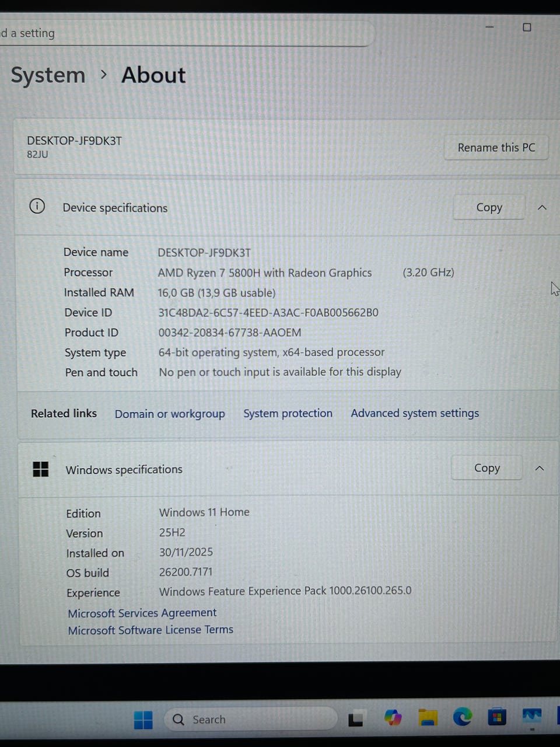The image size is (560, 747).
Task: Select the Device name value DESKTOP-JF9DK3T in specifications
Action: (204, 253)
